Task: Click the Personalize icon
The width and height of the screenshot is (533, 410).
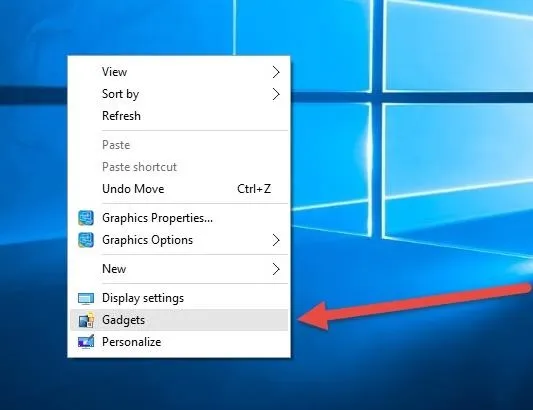Action: [x=86, y=342]
